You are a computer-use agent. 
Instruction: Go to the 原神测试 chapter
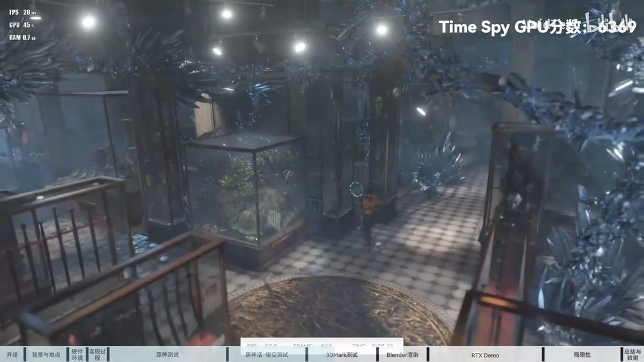coord(167,355)
